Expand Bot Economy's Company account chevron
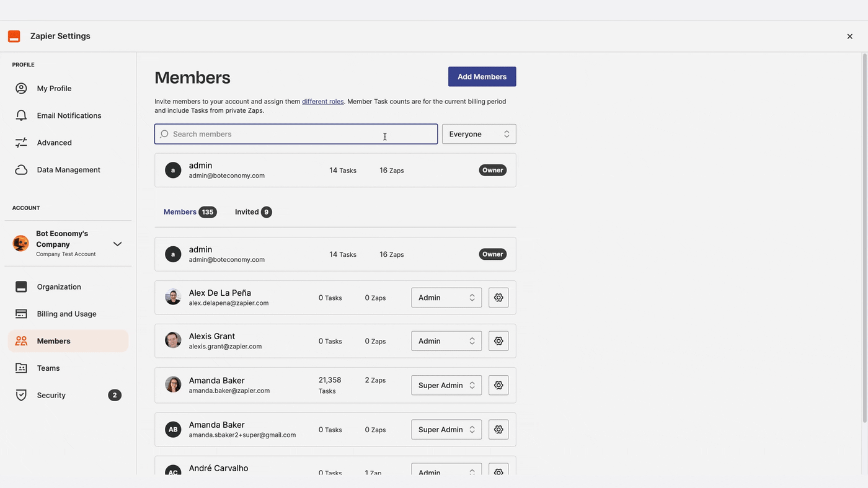This screenshot has width=868, height=488. pyautogui.click(x=117, y=244)
